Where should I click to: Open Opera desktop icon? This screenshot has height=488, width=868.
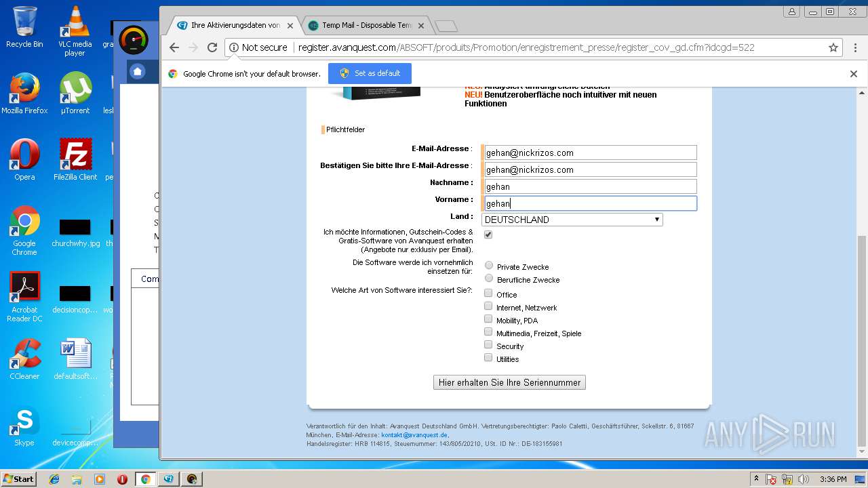click(x=24, y=160)
